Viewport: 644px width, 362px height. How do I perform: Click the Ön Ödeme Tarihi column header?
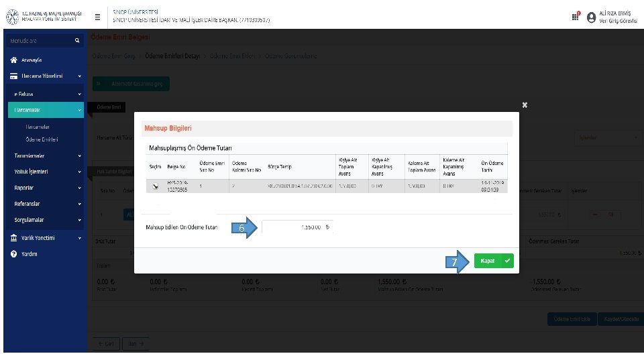click(x=492, y=166)
